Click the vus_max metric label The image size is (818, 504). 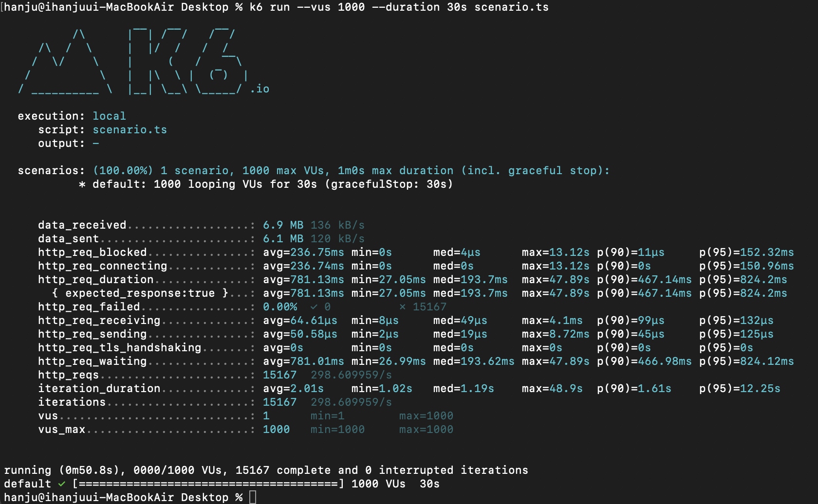point(62,429)
